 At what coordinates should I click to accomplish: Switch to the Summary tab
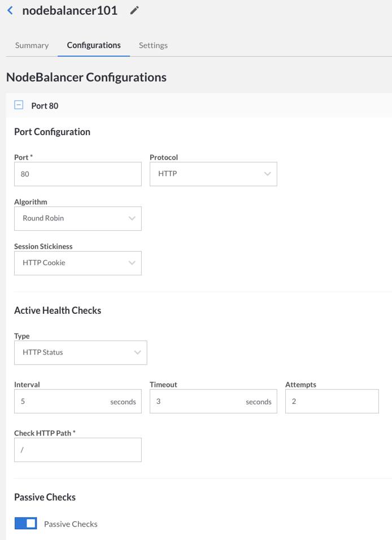coord(32,44)
